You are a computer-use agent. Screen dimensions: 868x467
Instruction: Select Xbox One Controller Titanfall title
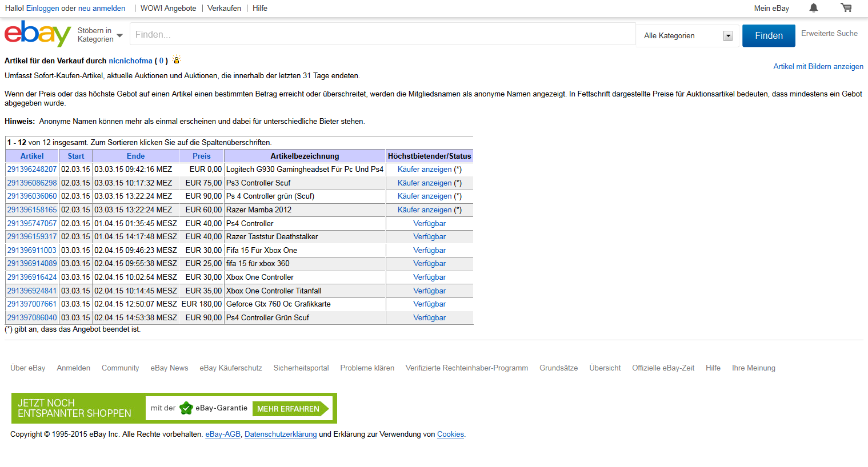(x=274, y=291)
